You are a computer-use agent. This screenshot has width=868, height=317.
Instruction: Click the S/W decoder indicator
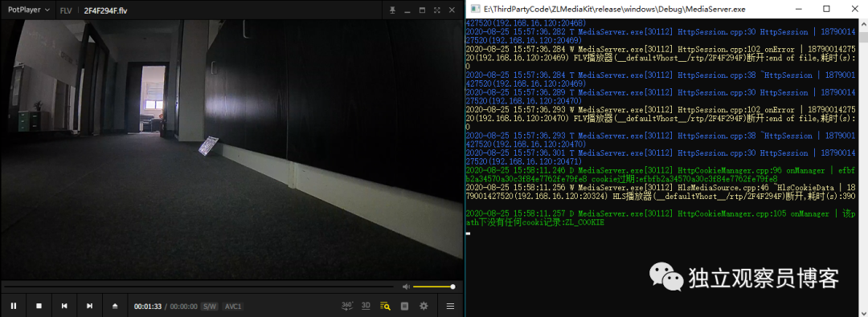pos(210,307)
